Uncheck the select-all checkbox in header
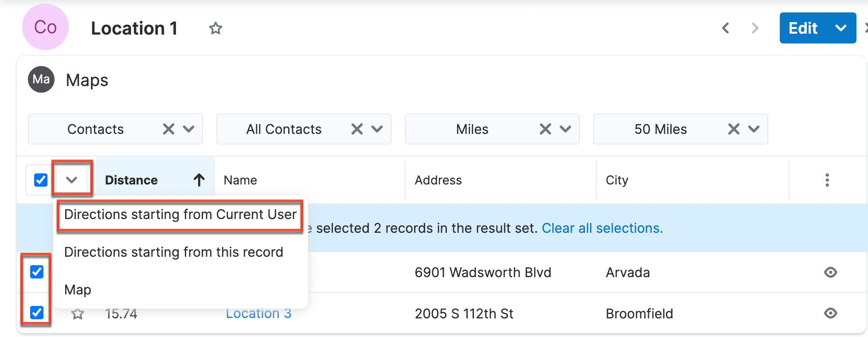Viewport: 868px width, 337px height. (x=41, y=180)
